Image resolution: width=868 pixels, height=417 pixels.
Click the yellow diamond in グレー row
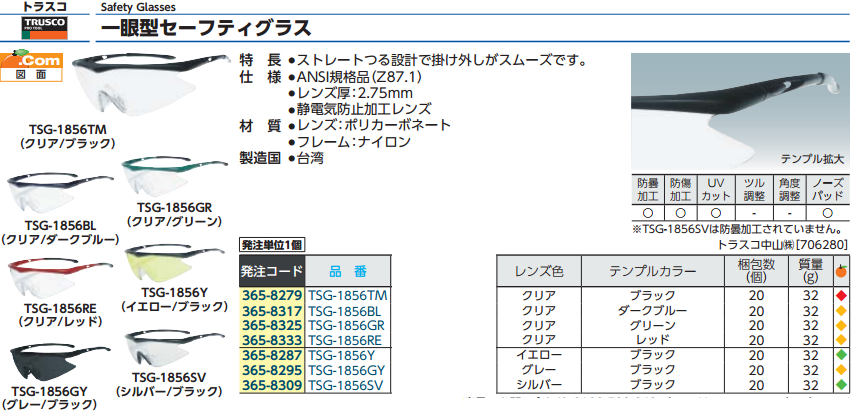coord(842,370)
